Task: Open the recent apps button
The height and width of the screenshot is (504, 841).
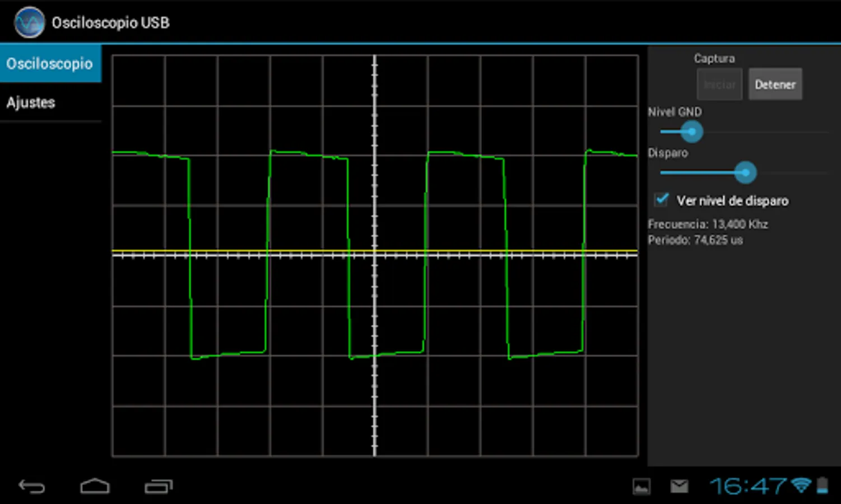Action: (x=159, y=486)
